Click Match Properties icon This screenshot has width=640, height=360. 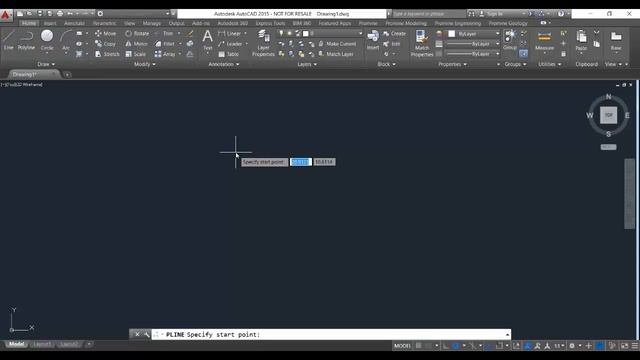[x=422, y=43]
